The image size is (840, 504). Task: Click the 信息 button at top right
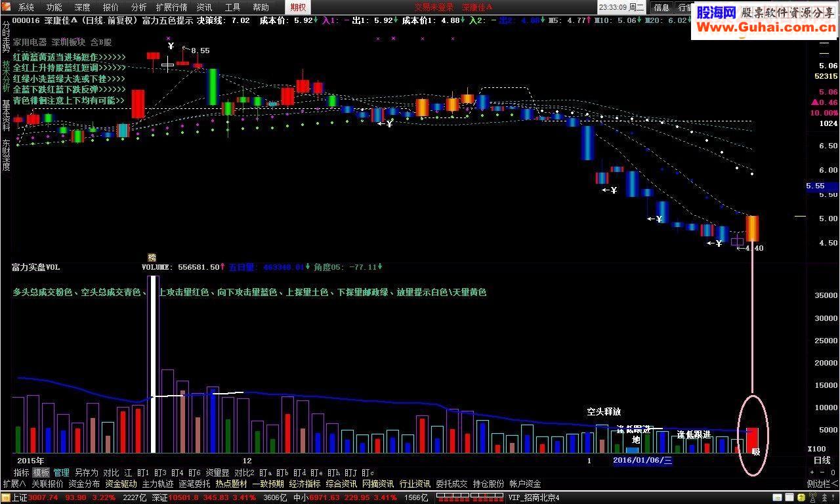[x=661, y=7]
